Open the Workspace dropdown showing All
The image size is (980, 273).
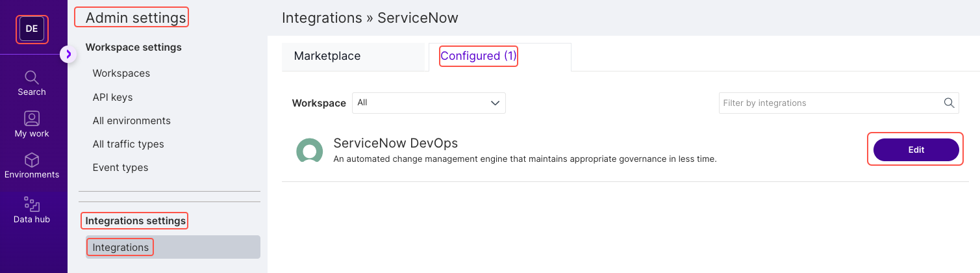pyautogui.click(x=429, y=103)
